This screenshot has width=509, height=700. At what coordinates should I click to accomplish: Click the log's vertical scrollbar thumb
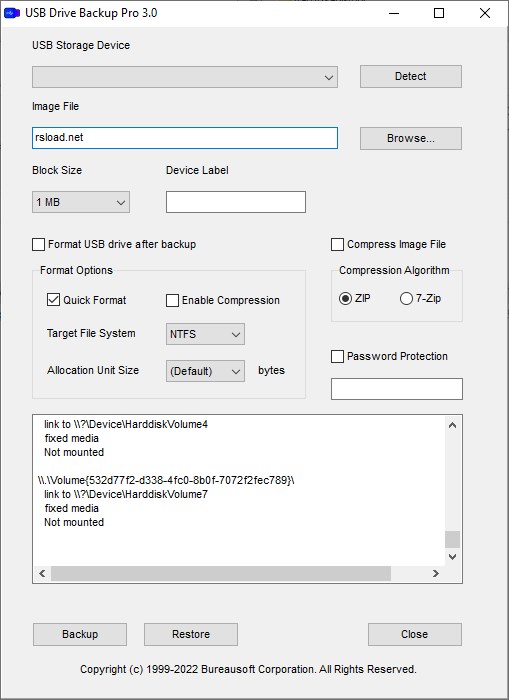452,539
